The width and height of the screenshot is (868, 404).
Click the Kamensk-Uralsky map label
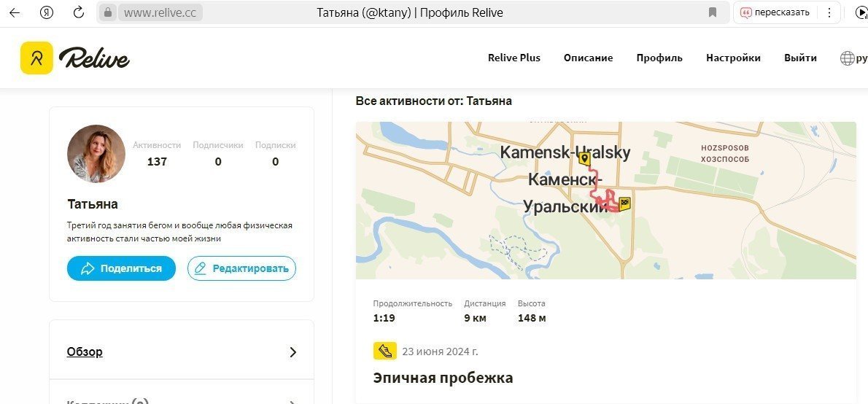point(565,152)
